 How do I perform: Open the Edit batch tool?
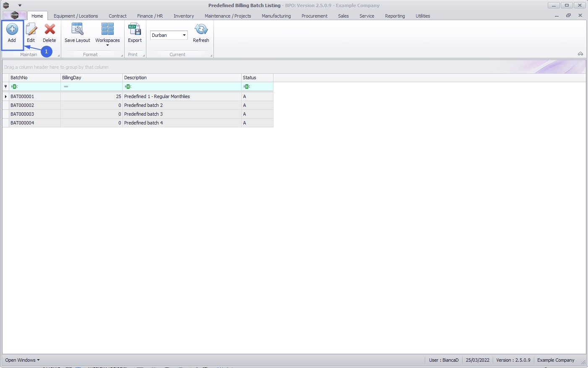[31, 33]
